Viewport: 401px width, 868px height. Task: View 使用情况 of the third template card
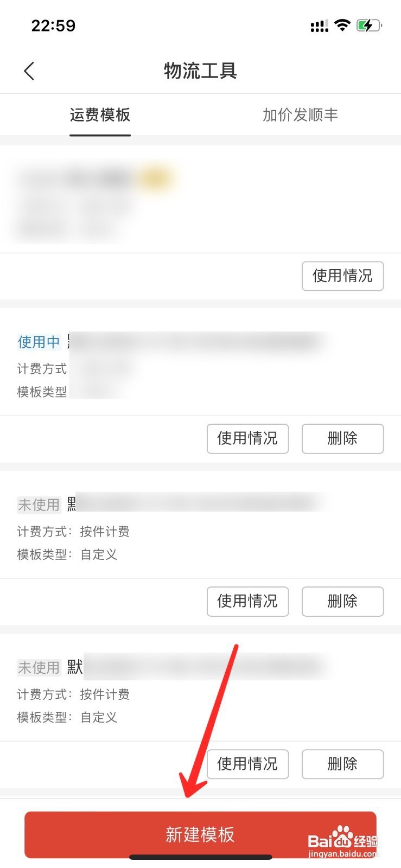pyautogui.click(x=247, y=601)
